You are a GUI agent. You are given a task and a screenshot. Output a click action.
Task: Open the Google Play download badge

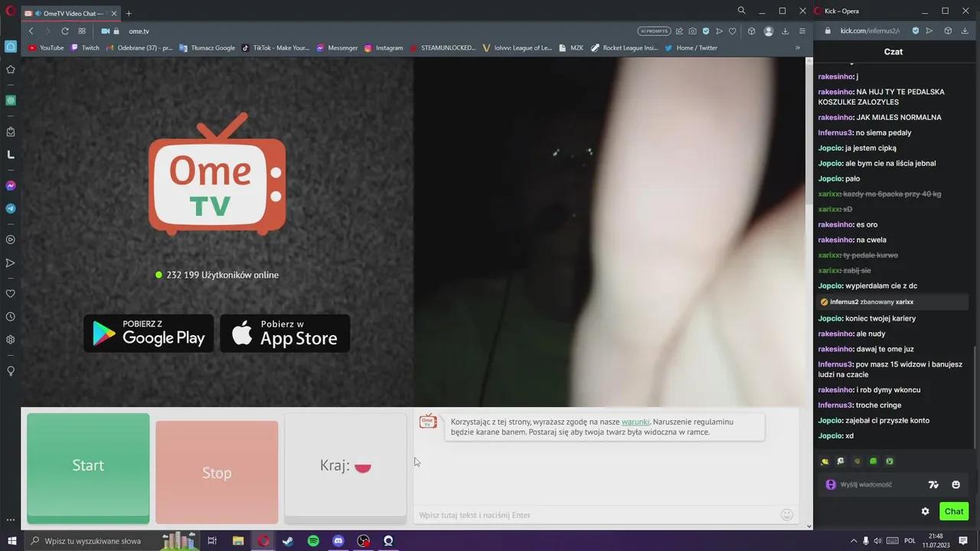click(149, 334)
